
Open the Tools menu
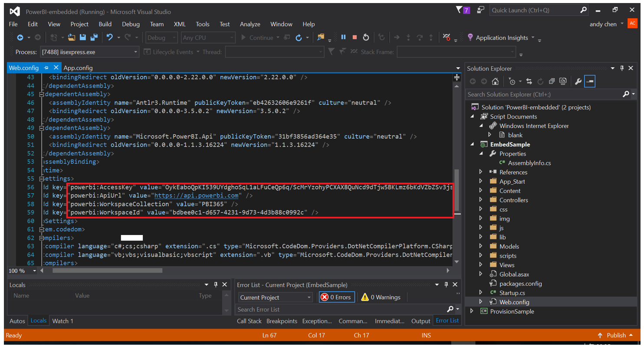[202, 24]
